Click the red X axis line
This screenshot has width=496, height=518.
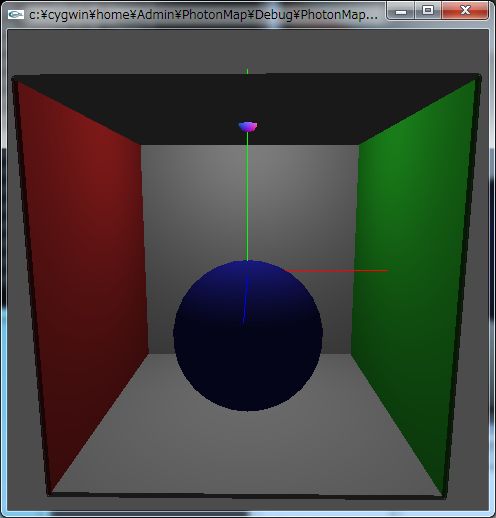point(337,271)
